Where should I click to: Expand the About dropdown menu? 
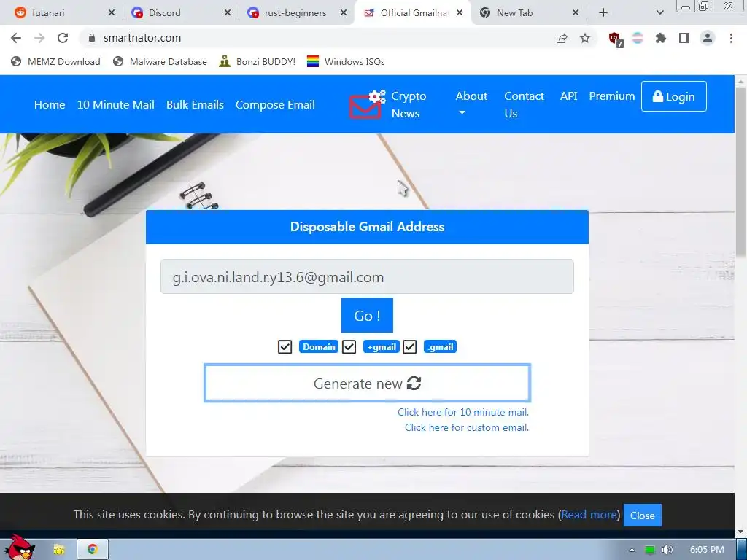pos(471,104)
